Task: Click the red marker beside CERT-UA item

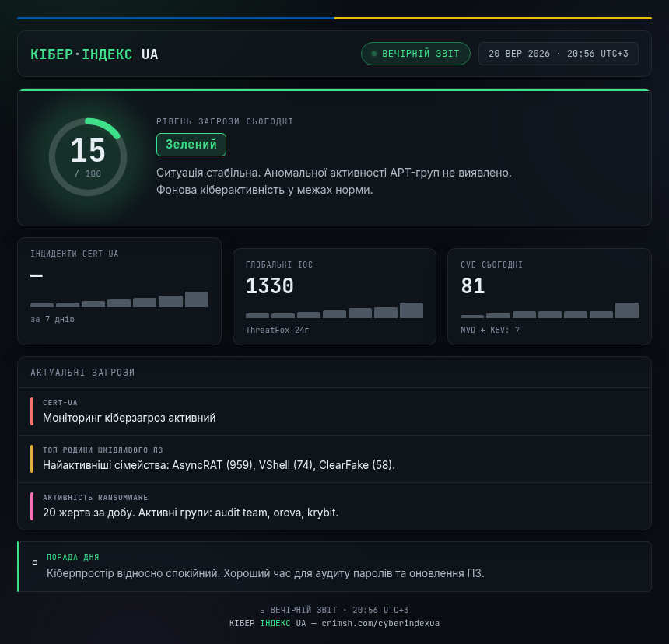Action: [x=32, y=411]
